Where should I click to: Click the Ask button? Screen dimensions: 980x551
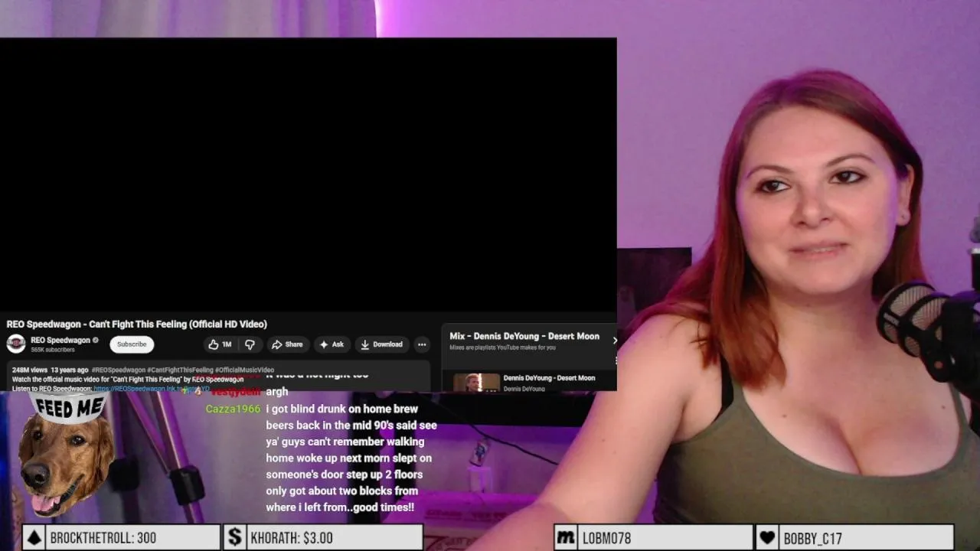coord(332,344)
